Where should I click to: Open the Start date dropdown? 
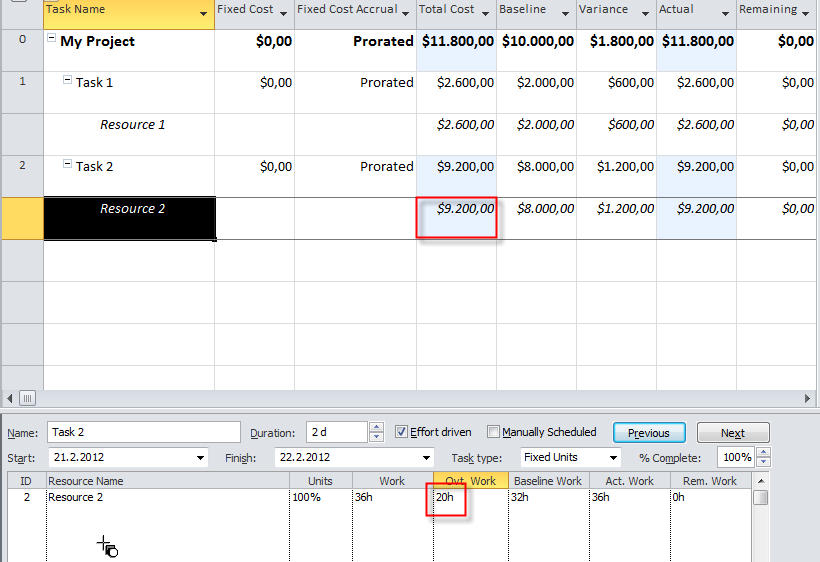point(201,458)
